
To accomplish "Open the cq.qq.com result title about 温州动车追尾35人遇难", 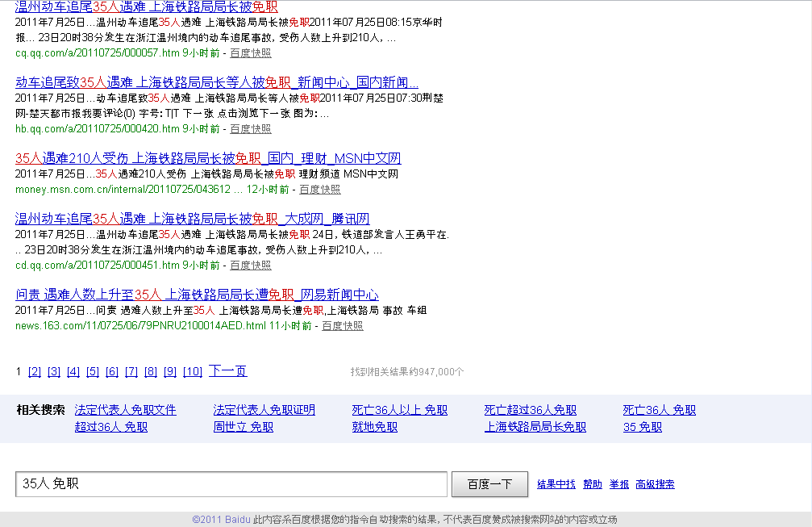I will (x=147, y=6).
